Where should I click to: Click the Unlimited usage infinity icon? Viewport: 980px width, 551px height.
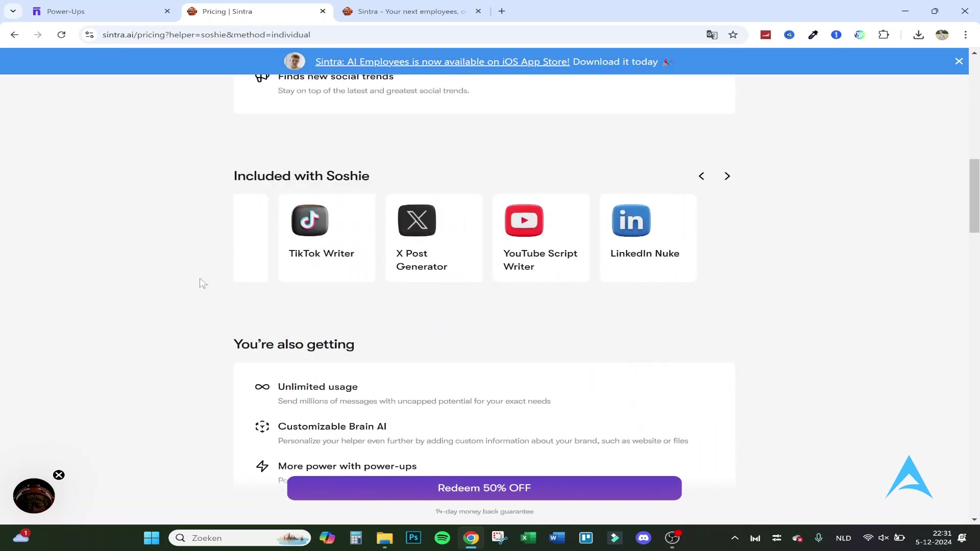tap(262, 387)
